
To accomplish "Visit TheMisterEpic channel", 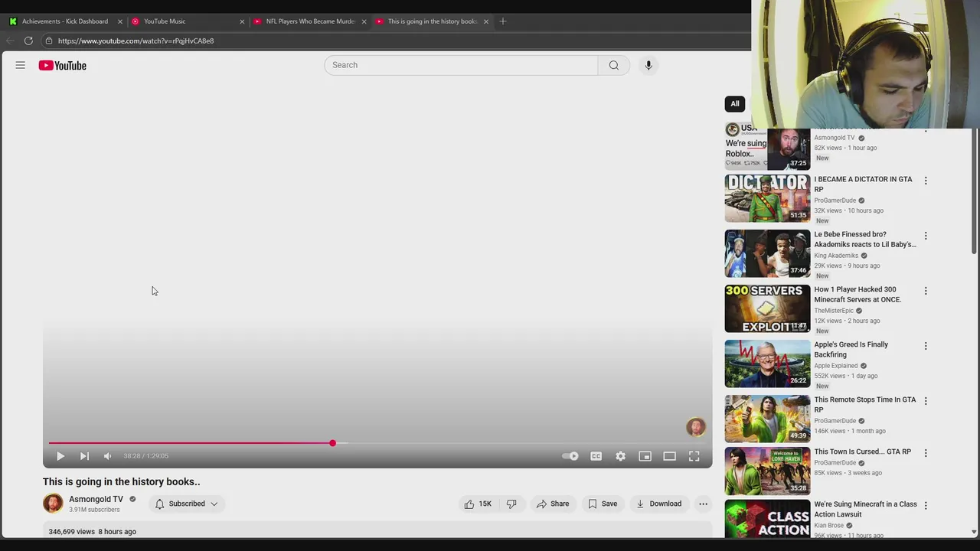I will [x=834, y=311].
